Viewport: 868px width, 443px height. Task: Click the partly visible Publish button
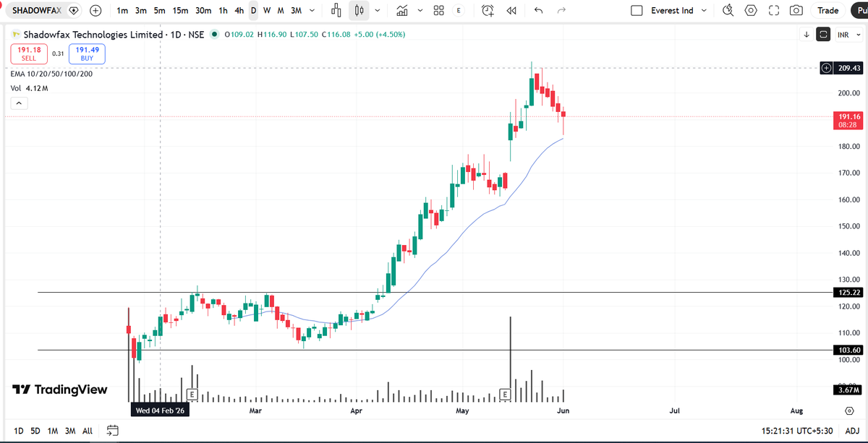pyautogui.click(x=859, y=10)
